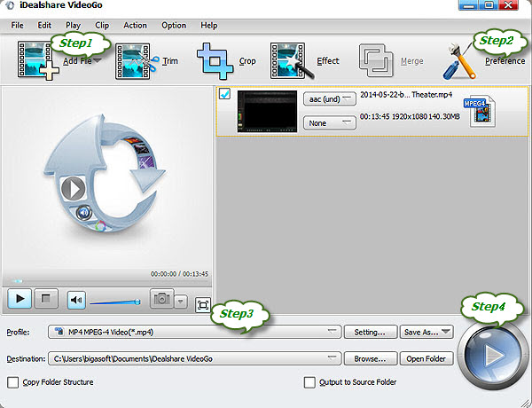Select the 2014-05-22-b... Theater.mp4 filename
This screenshot has width=532, height=408.
pos(406,95)
